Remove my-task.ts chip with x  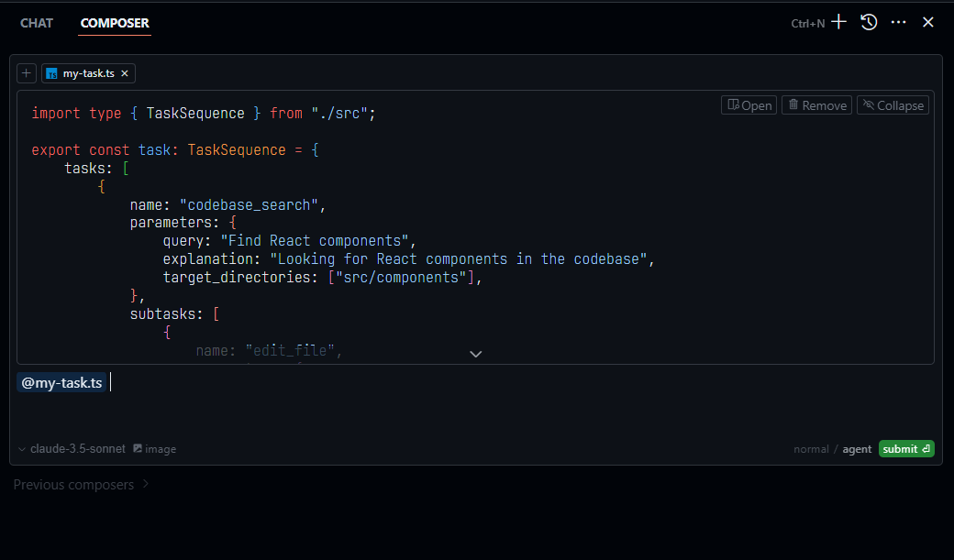[125, 73]
